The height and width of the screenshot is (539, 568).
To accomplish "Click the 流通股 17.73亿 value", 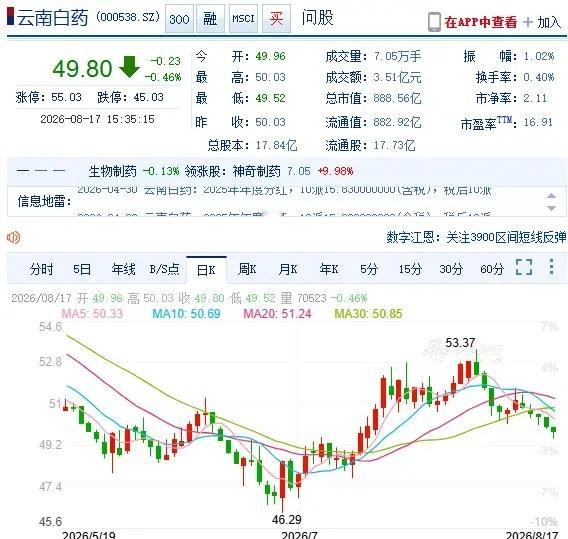I will point(394,146).
